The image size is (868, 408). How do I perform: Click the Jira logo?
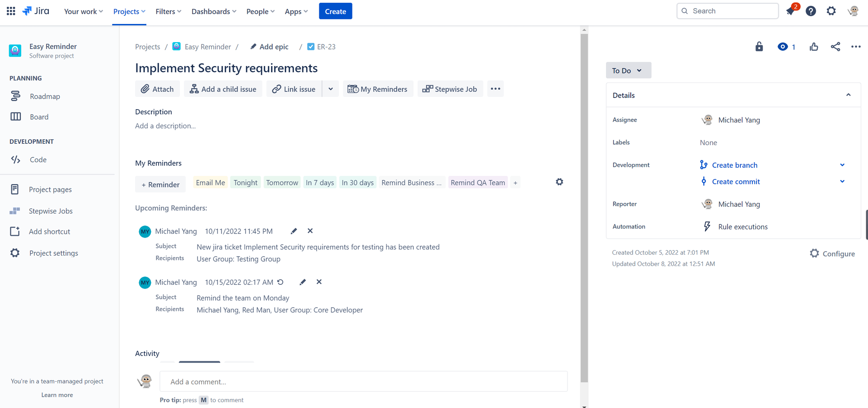tap(36, 11)
